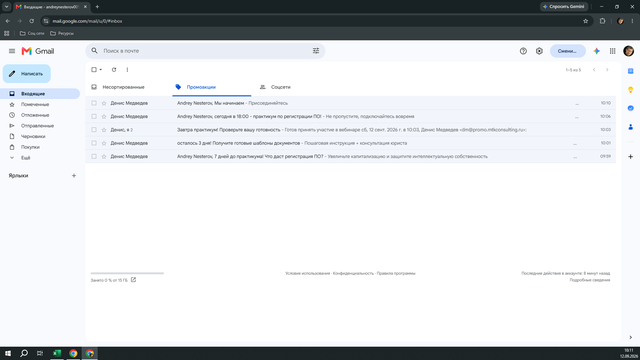Create new label with plus icon
This screenshot has height=360, width=640.
pyautogui.click(x=74, y=176)
